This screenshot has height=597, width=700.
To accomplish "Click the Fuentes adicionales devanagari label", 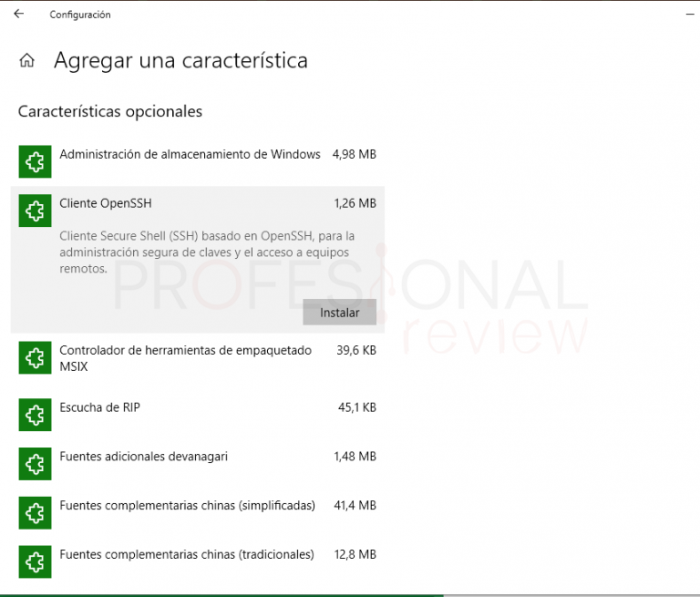I will [143, 457].
